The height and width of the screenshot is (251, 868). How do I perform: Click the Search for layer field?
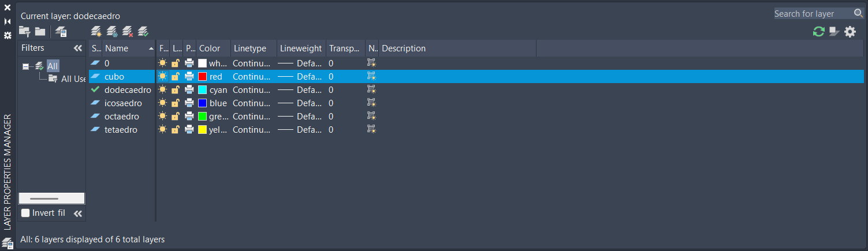pos(812,13)
